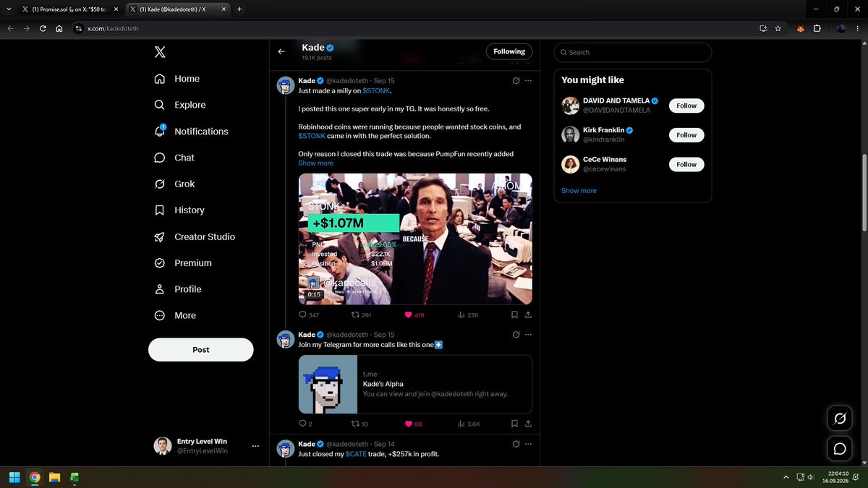This screenshot has width=868, height=488.
Task: Follow DAVID AND TAMELA
Action: coord(686,106)
